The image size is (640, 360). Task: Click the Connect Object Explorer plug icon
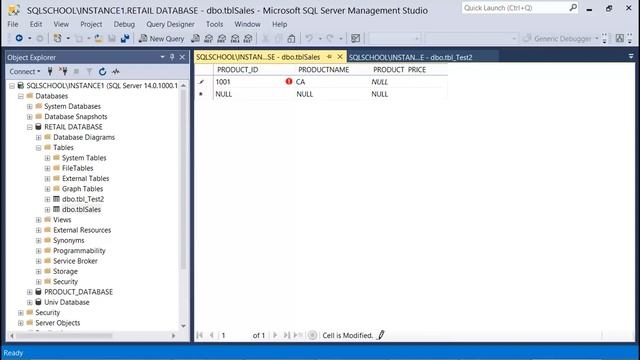tap(50, 71)
